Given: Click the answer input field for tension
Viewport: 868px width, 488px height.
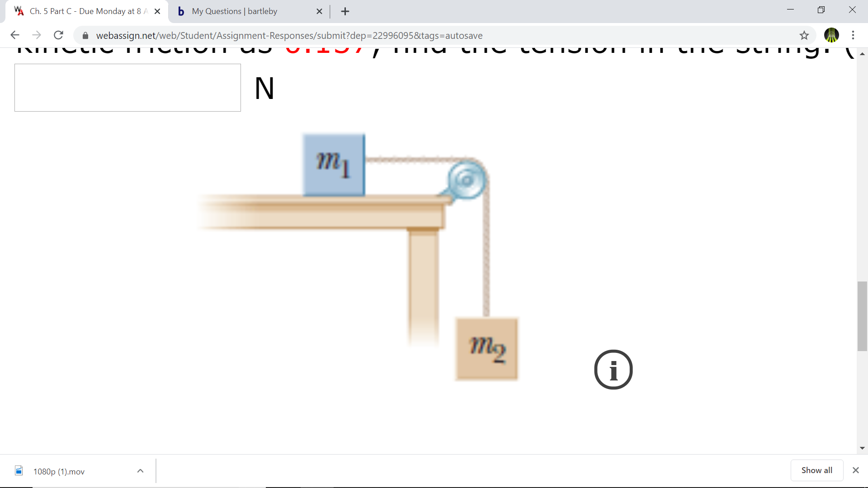Looking at the screenshot, I should point(127,88).
